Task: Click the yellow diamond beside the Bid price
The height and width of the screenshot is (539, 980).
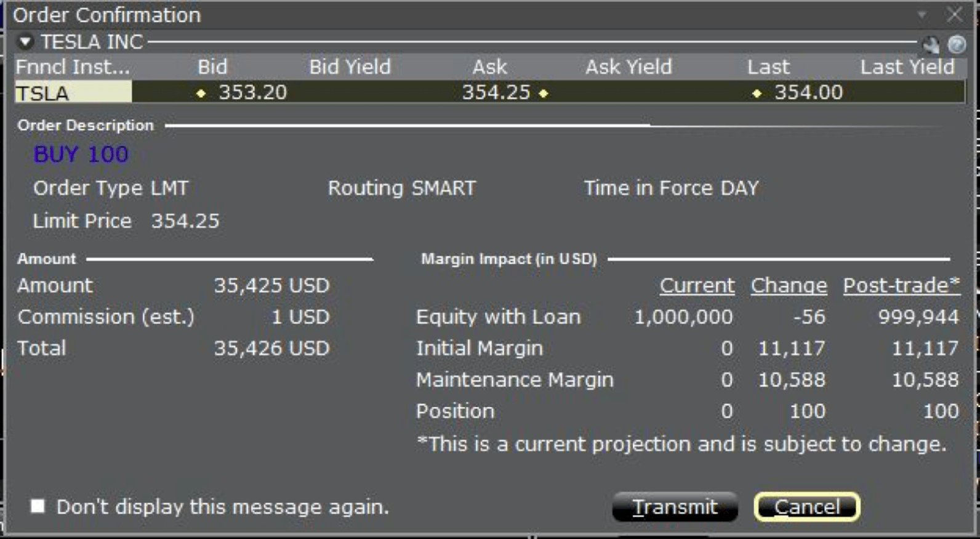Action: (x=201, y=93)
